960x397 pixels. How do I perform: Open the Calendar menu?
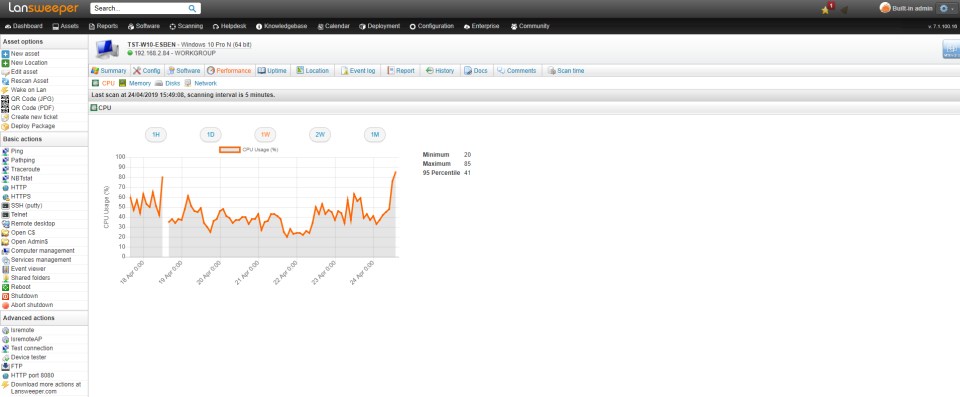coord(334,26)
